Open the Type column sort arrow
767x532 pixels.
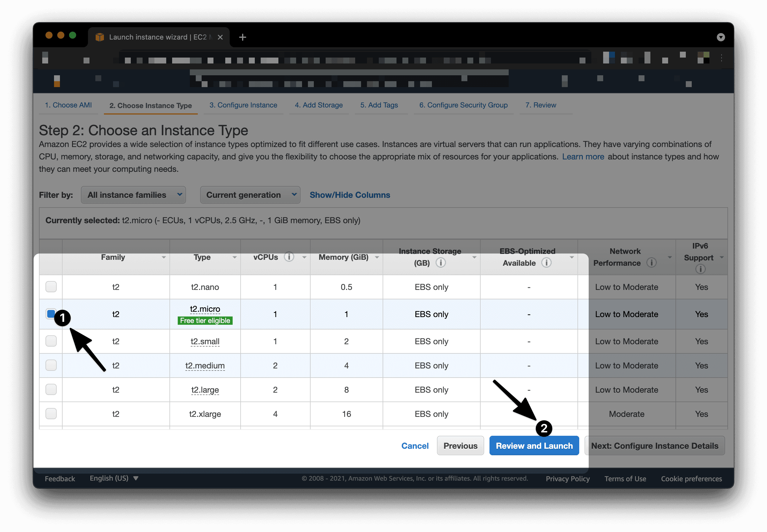pos(234,257)
